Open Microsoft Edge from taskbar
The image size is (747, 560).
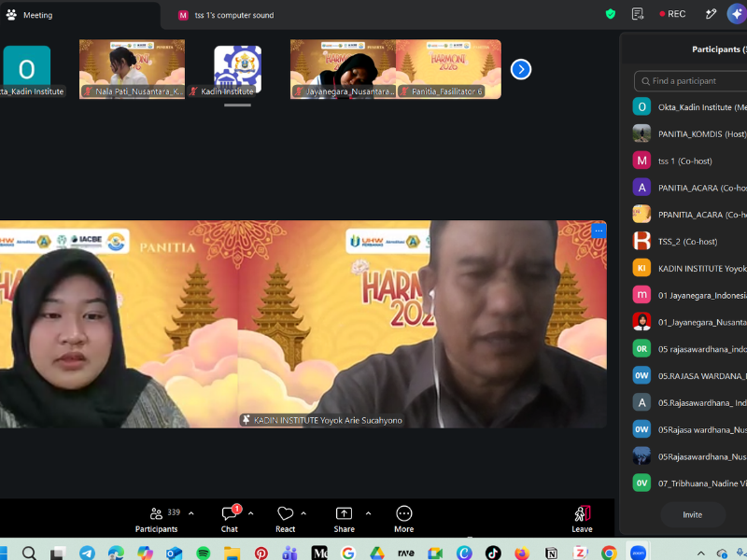click(116, 553)
